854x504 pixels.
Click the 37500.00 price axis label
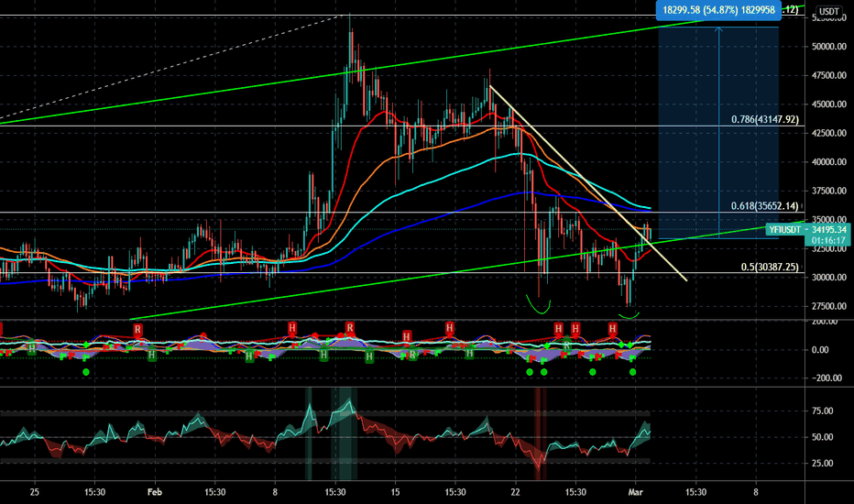[x=829, y=192]
